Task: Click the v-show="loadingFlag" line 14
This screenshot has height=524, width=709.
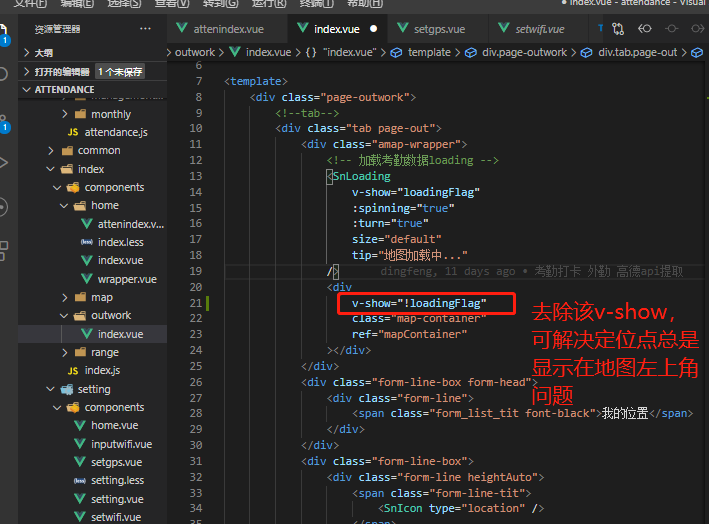Action: click(x=416, y=193)
